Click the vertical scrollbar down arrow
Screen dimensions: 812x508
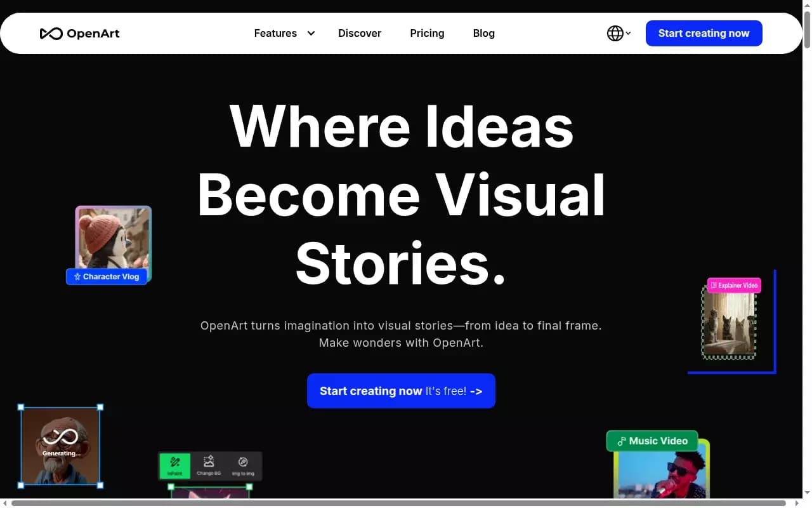coord(807,493)
